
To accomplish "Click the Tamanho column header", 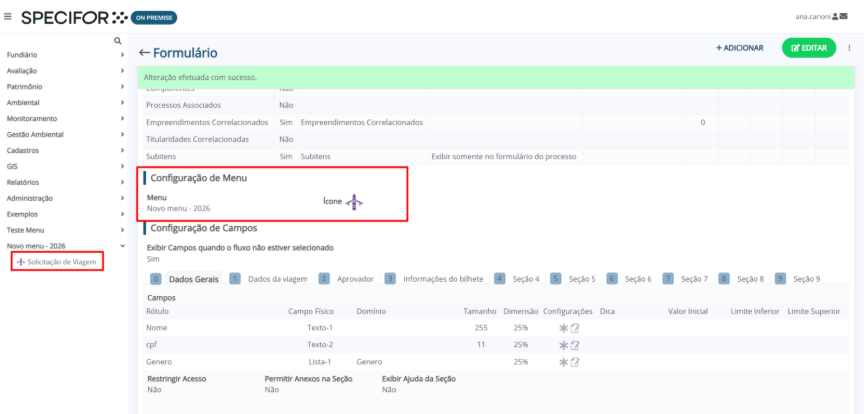I will click(480, 311).
